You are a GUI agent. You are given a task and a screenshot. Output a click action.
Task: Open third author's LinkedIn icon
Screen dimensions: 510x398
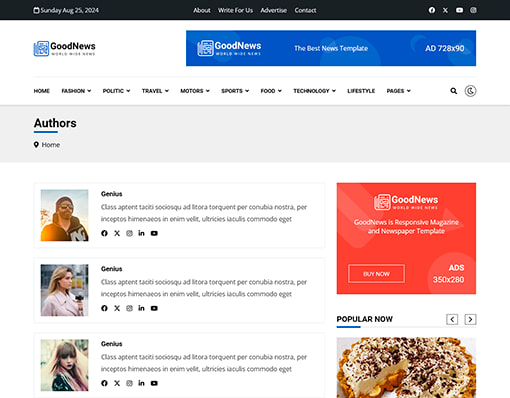141,383
